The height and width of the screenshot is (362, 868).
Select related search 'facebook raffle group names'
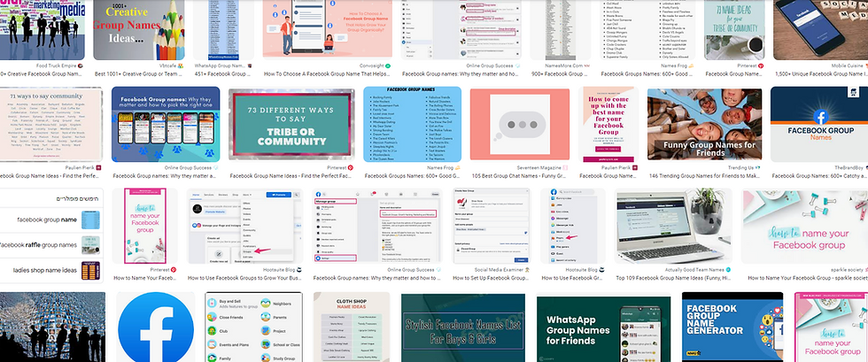pyautogui.click(x=51, y=244)
